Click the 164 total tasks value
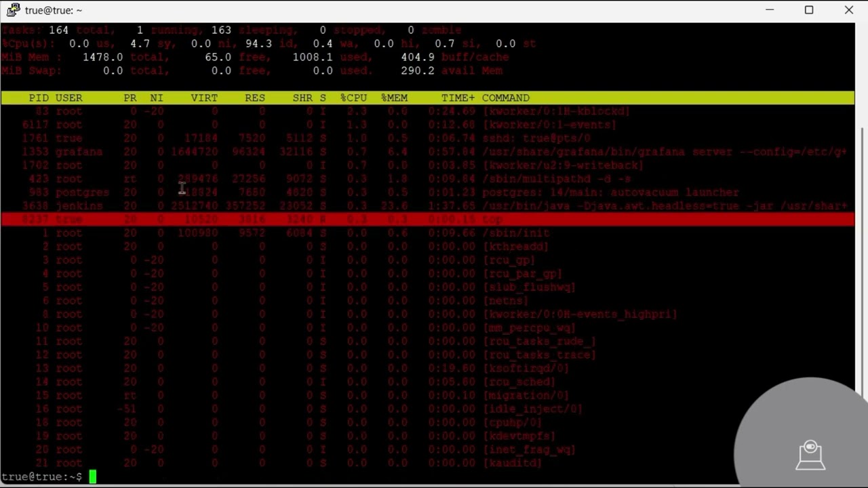 click(x=58, y=30)
